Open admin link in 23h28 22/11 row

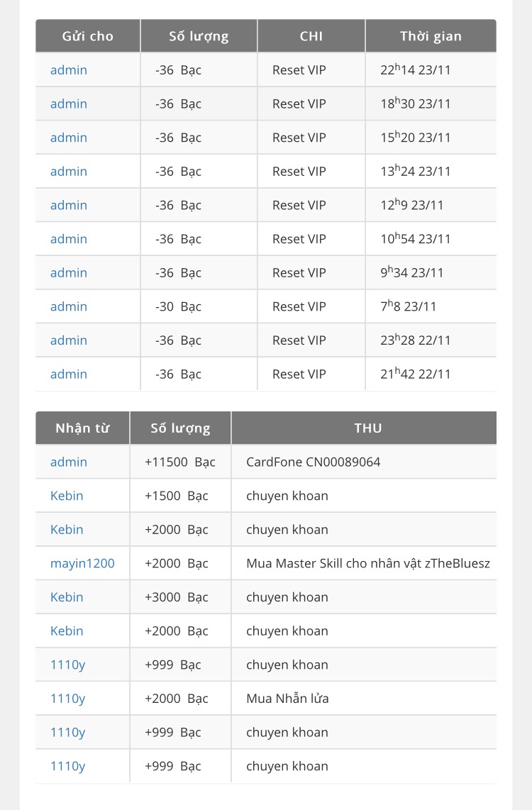tap(69, 340)
